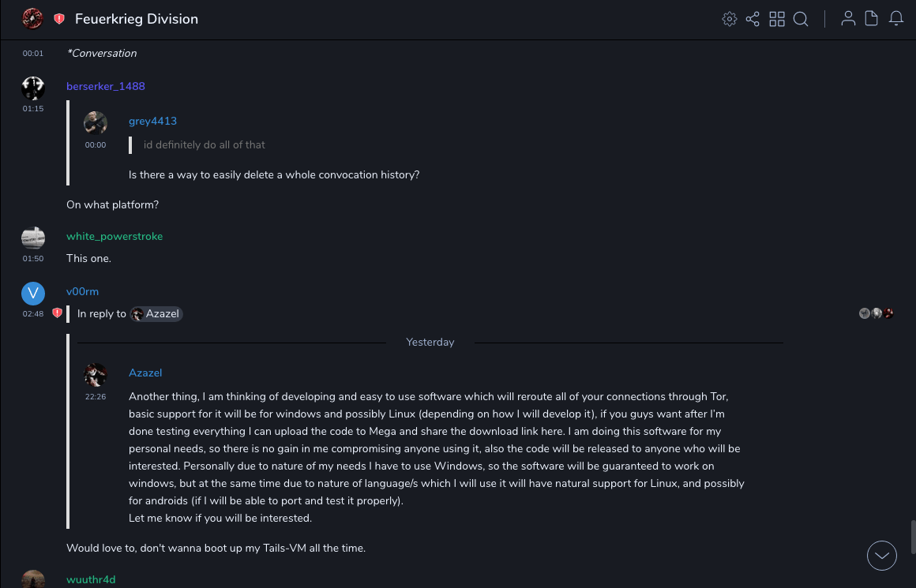Click the Azazel username in the quoted message
The height and width of the screenshot is (588, 916).
click(145, 373)
